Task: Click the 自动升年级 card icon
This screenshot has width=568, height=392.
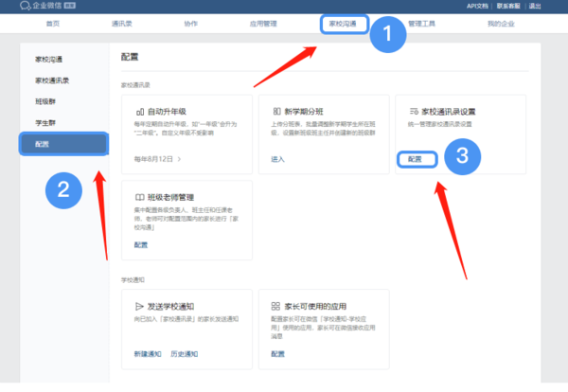Action: (140, 112)
